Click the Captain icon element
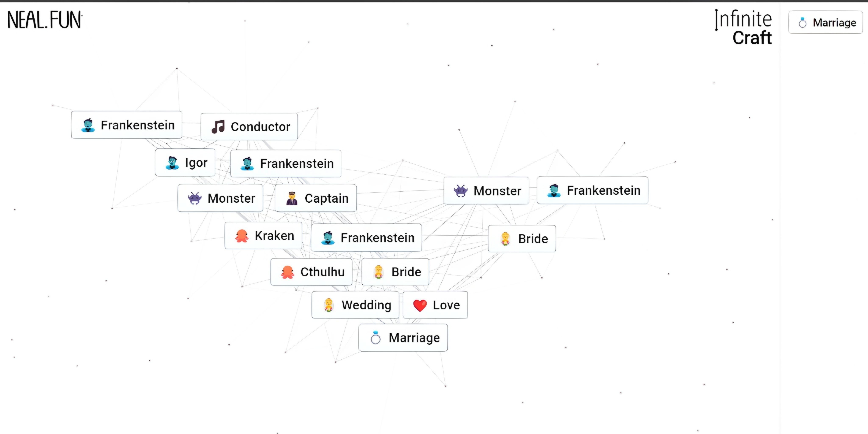 [x=292, y=198]
